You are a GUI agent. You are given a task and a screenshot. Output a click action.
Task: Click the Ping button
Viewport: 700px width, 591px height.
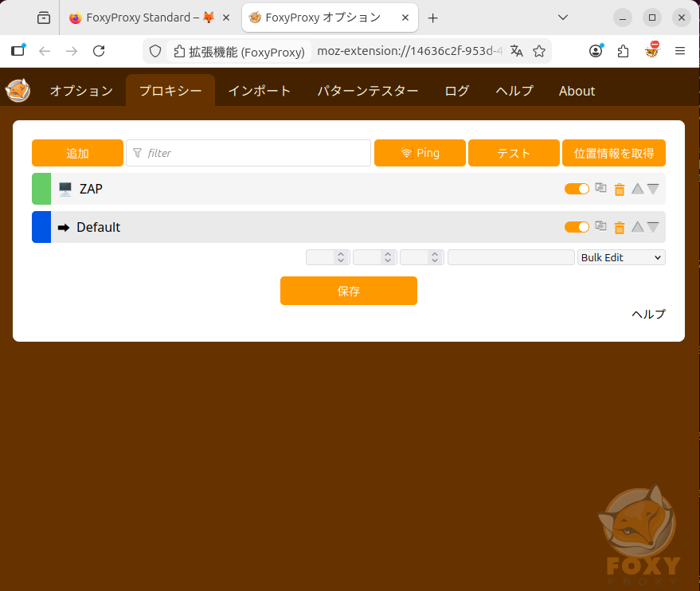[x=420, y=153]
